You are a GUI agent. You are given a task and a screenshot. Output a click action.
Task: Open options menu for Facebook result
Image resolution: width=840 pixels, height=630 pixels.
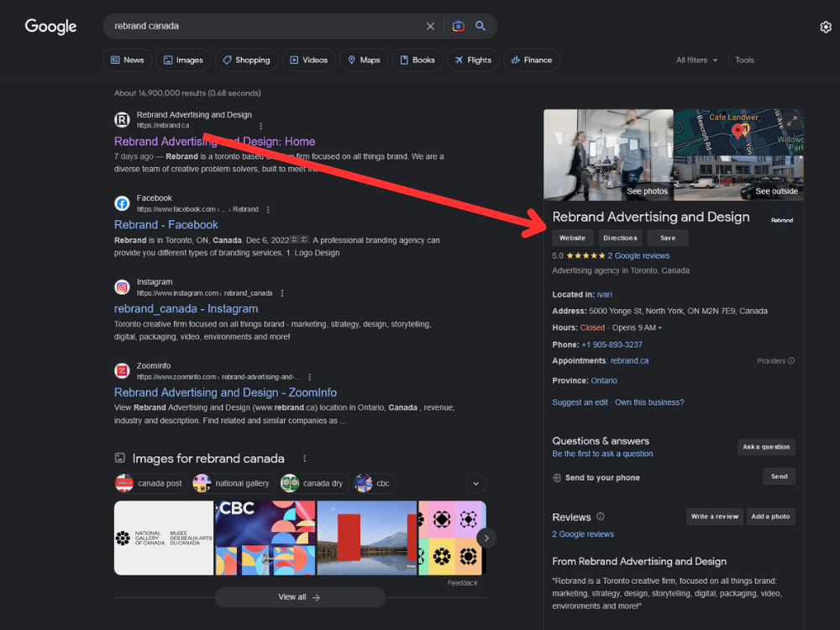268,209
